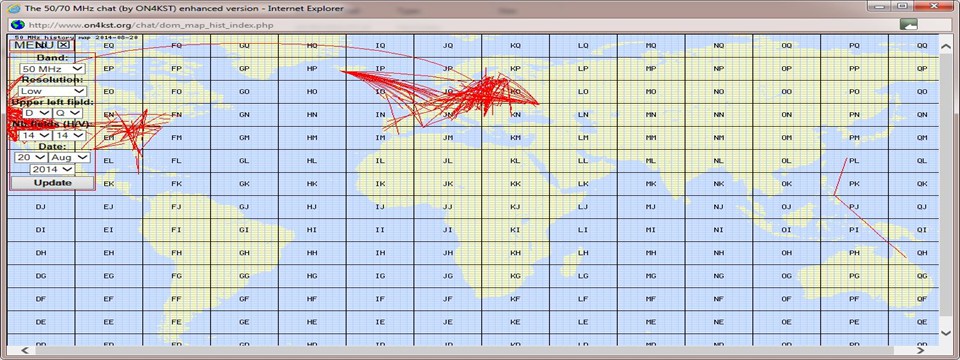Open the year dropdown showing 2014
Image resolution: width=960 pixels, height=360 pixels.
(x=52, y=169)
